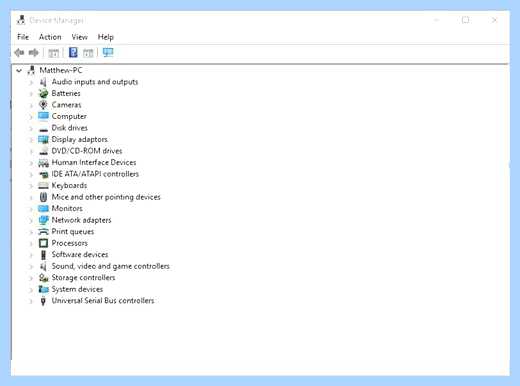The width and height of the screenshot is (520, 386).
Task: Select the Matthew-PC tree label
Action: pos(61,70)
